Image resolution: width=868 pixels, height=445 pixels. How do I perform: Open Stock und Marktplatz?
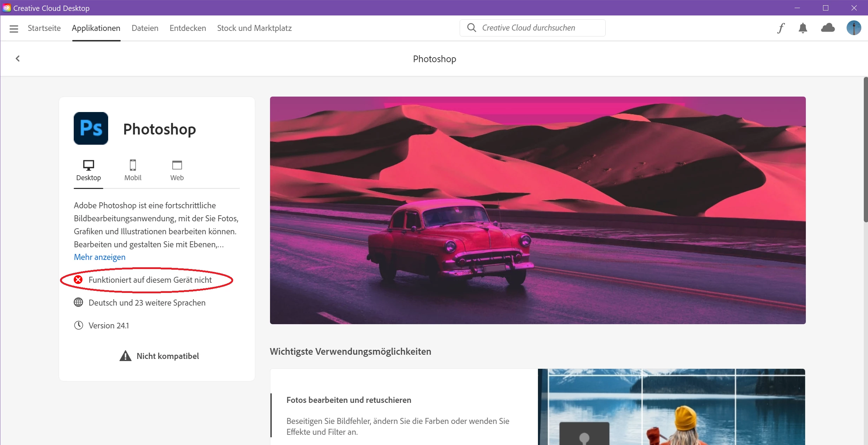254,28
